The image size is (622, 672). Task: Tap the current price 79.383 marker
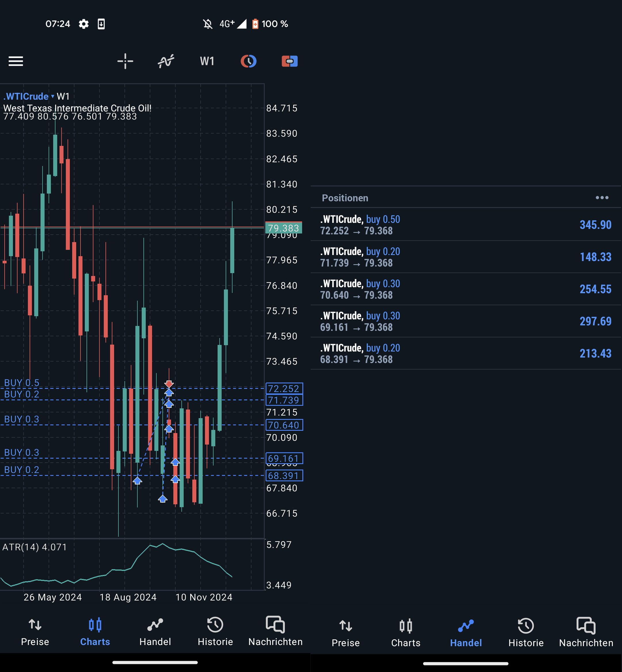pos(283,228)
